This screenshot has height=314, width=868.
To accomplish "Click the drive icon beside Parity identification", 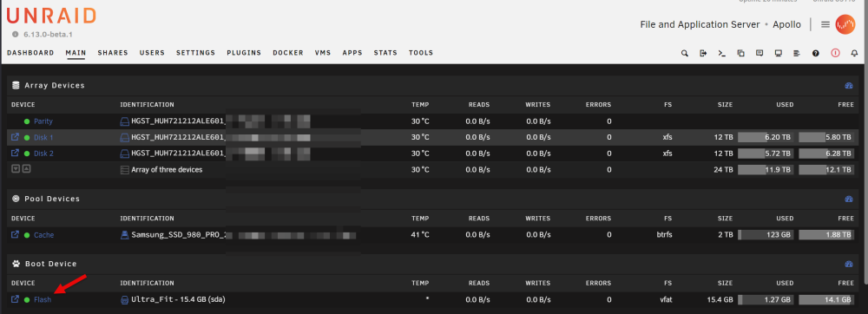I will point(124,121).
